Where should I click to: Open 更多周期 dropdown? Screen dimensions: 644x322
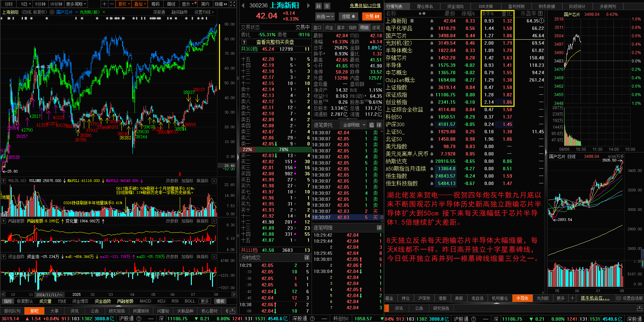[x=76, y=4]
